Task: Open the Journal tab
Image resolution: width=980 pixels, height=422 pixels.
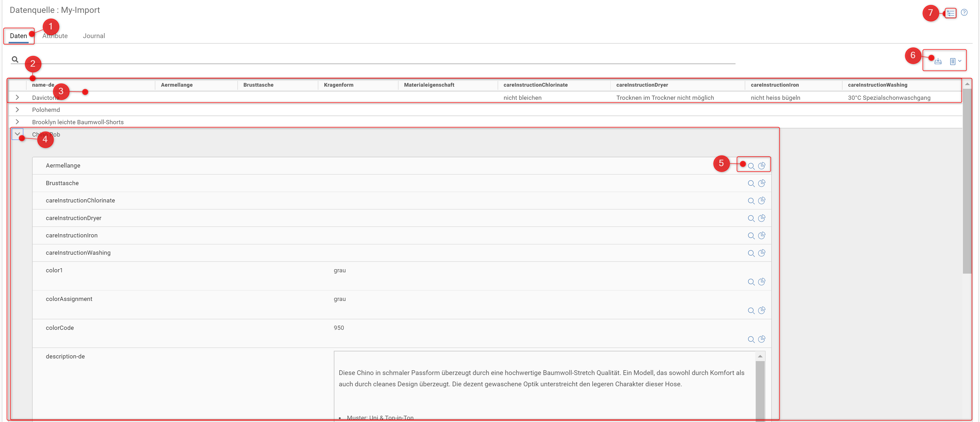Action: pyautogui.click(x=94, y=36)
